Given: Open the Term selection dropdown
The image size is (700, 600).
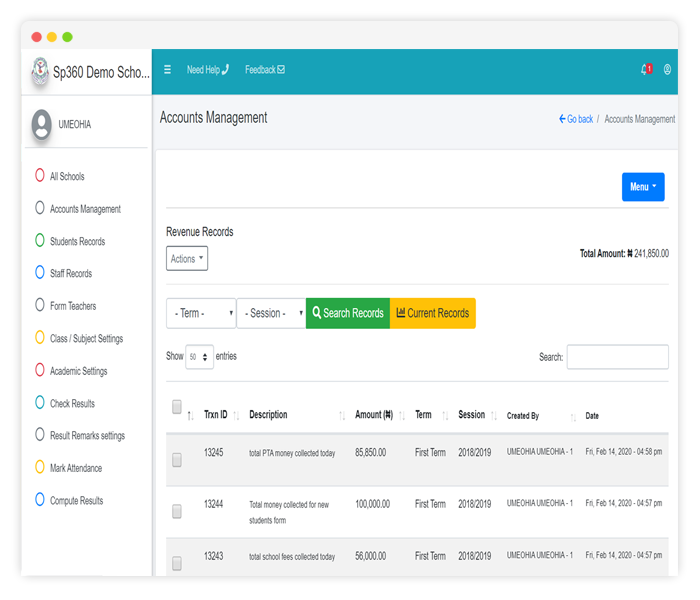Looking at the screenshot, I should [201, 313].
